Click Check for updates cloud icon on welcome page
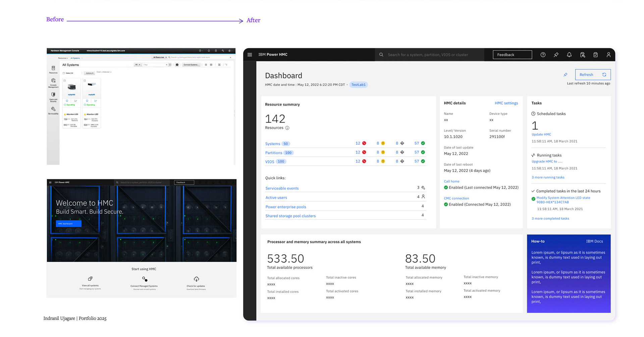Screen dimensions: 644x337 tap(196, 279)
